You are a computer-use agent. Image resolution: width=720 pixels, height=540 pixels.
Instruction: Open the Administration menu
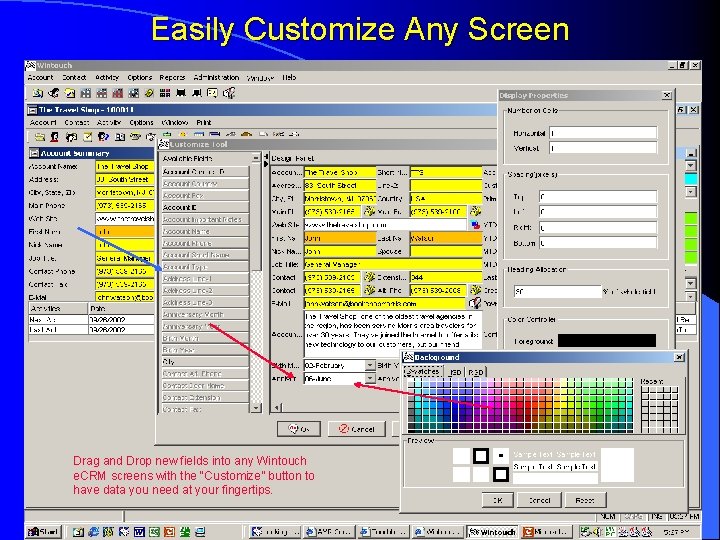pos(216,78)
